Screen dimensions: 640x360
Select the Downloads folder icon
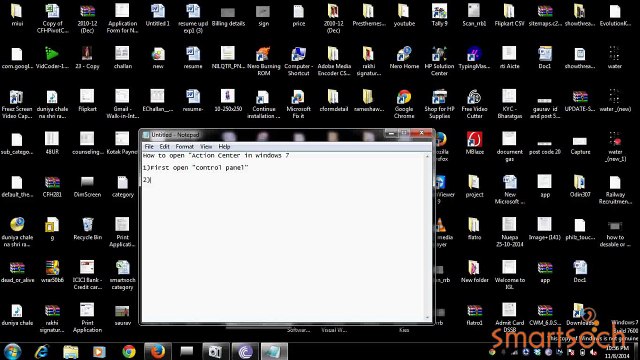tap(580, 315)
